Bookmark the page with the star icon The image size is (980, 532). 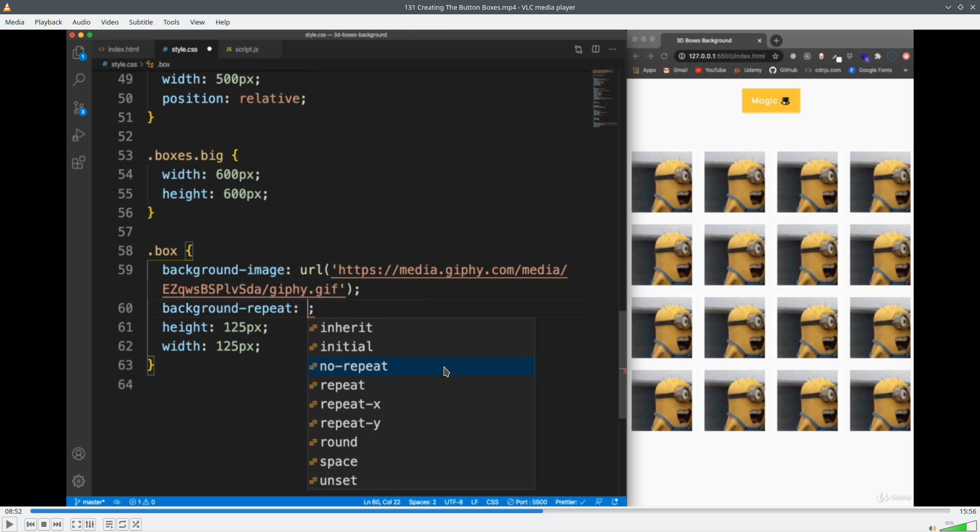[775, 56]
